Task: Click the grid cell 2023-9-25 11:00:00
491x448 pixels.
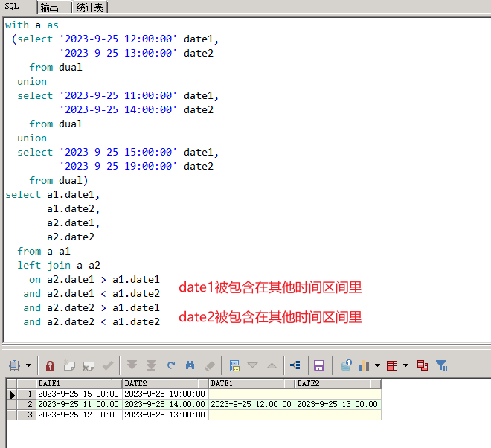Action: pyautogui.click(x=79, y=404)
